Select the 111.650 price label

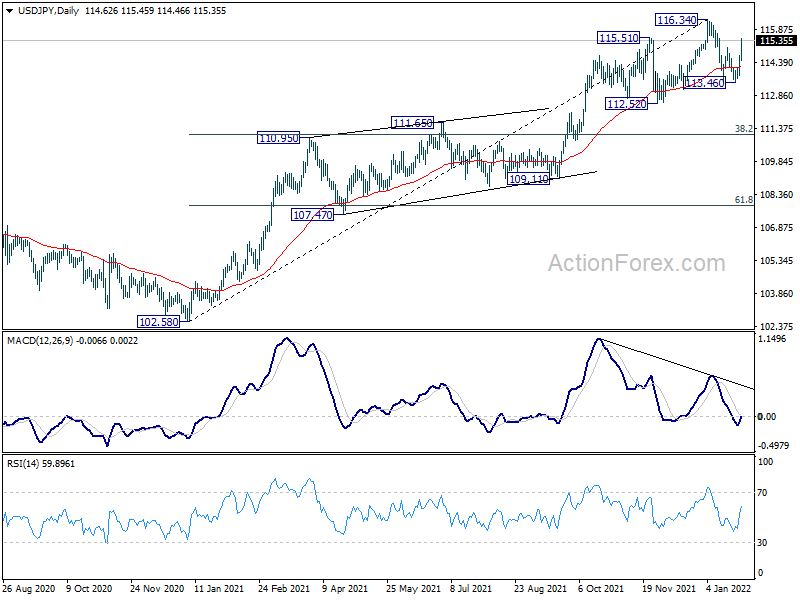click(x=412, y=122)
